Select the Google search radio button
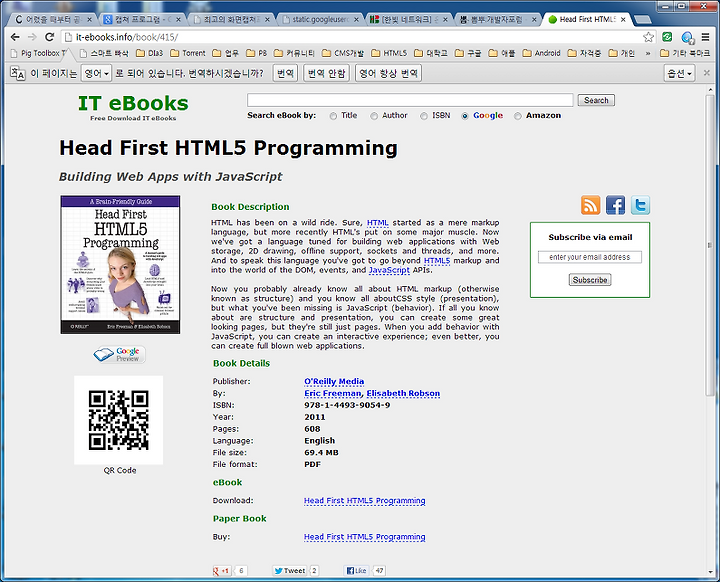The image size is (720, 582). (x=465, y=116)
